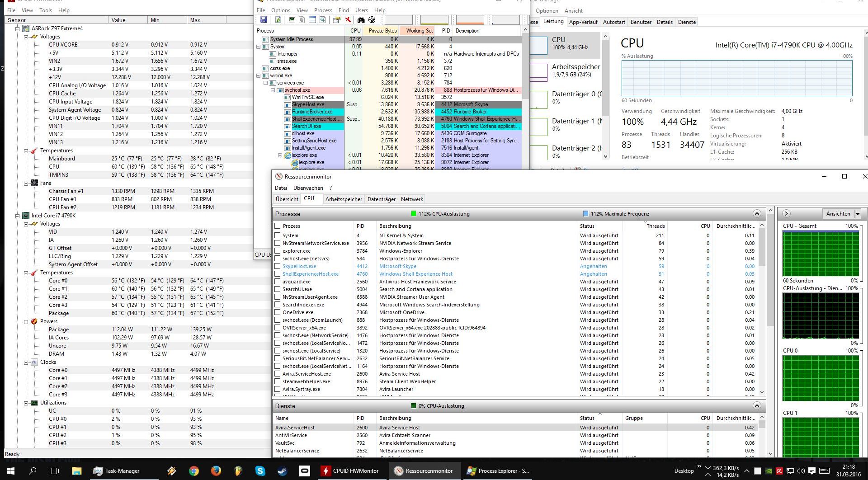Check the SkypeHost.exe process checkbox
The height and width of the screenshot is (480, 868).
(x=278, y=266)
